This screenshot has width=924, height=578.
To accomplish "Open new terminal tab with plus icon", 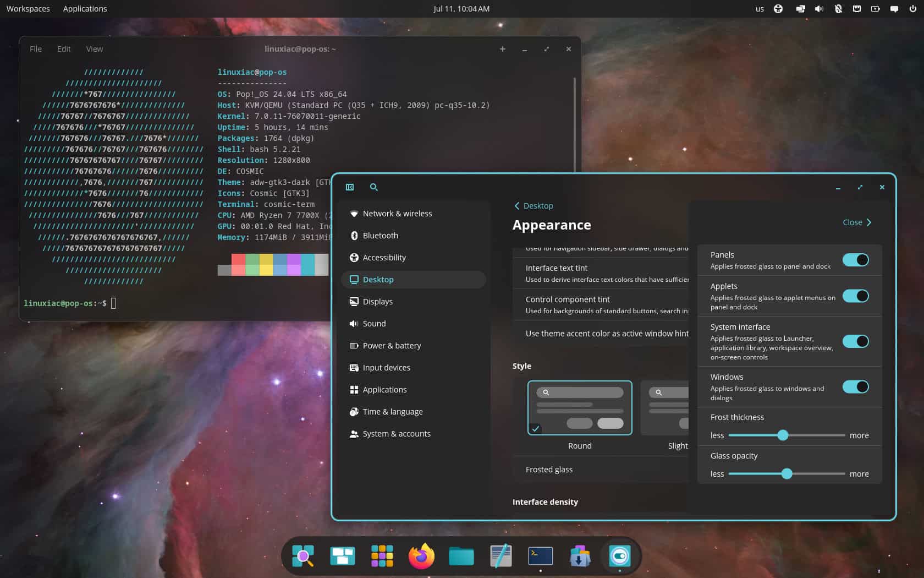I will [x=503, y=49].
